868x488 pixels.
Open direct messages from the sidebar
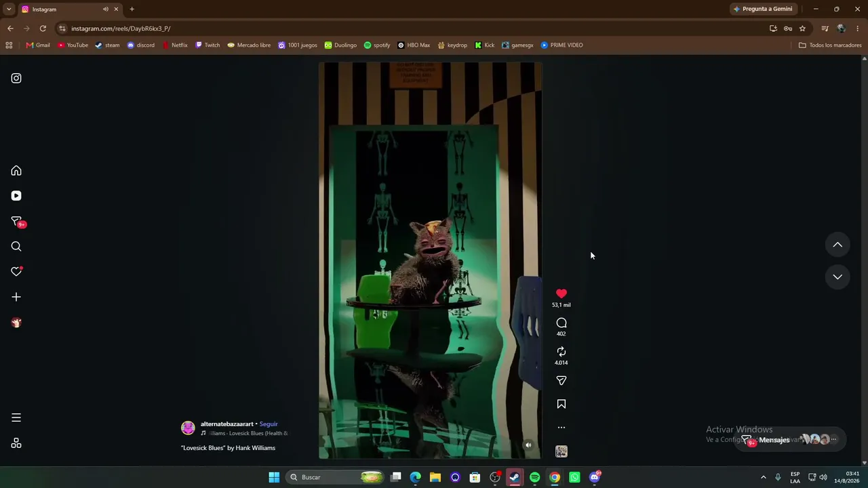(16, 222)
